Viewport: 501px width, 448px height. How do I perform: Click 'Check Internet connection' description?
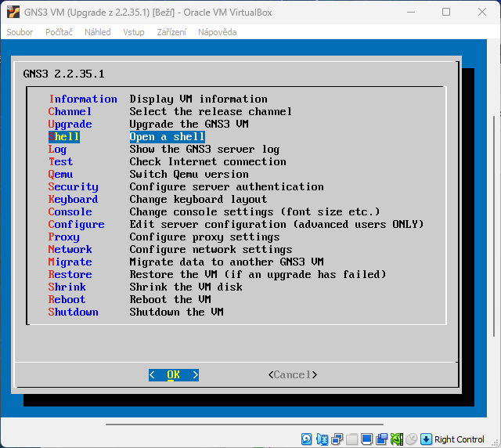point(207,162)
